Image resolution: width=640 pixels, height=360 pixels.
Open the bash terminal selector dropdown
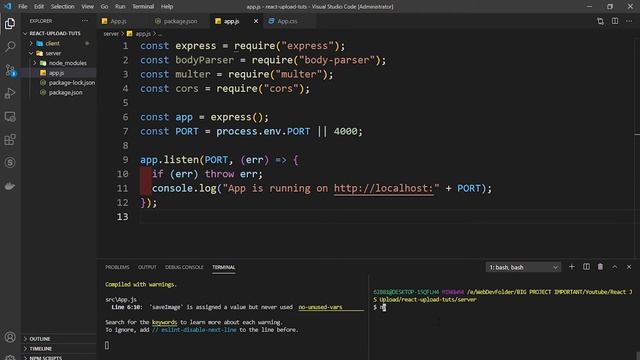[x=523, y=267]
